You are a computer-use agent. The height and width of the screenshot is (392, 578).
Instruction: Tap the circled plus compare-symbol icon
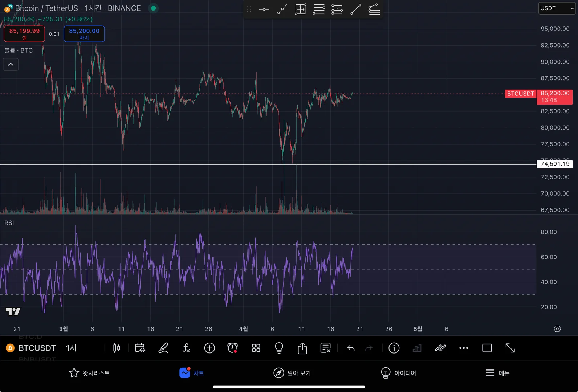click(x=209, y=348)
